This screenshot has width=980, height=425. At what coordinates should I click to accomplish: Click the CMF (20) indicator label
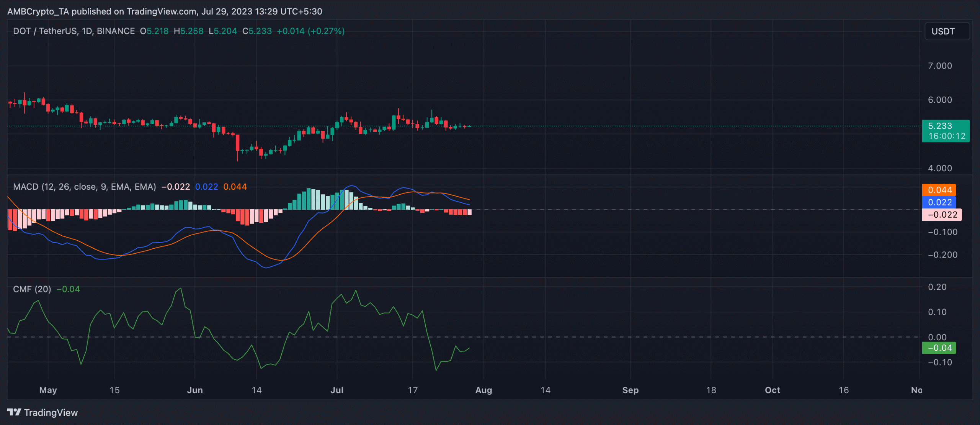click(x=32, y=289)
